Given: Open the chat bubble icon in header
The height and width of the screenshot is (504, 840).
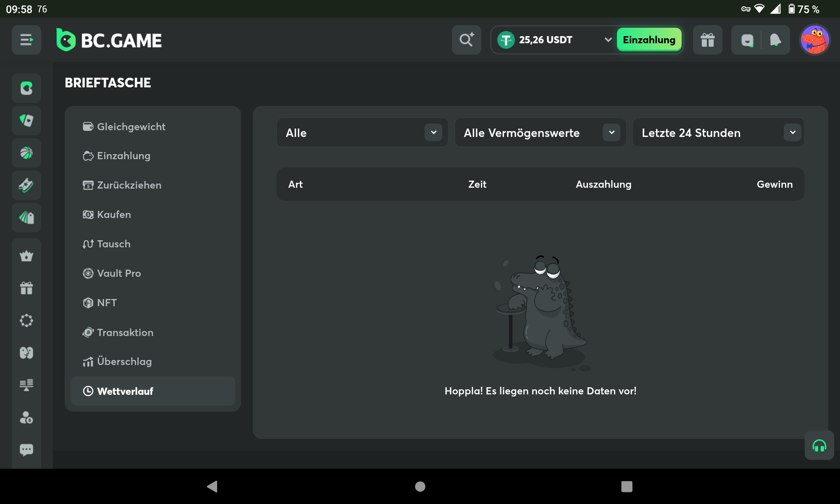Looking at the screenshot, I should tap(747, 40).
